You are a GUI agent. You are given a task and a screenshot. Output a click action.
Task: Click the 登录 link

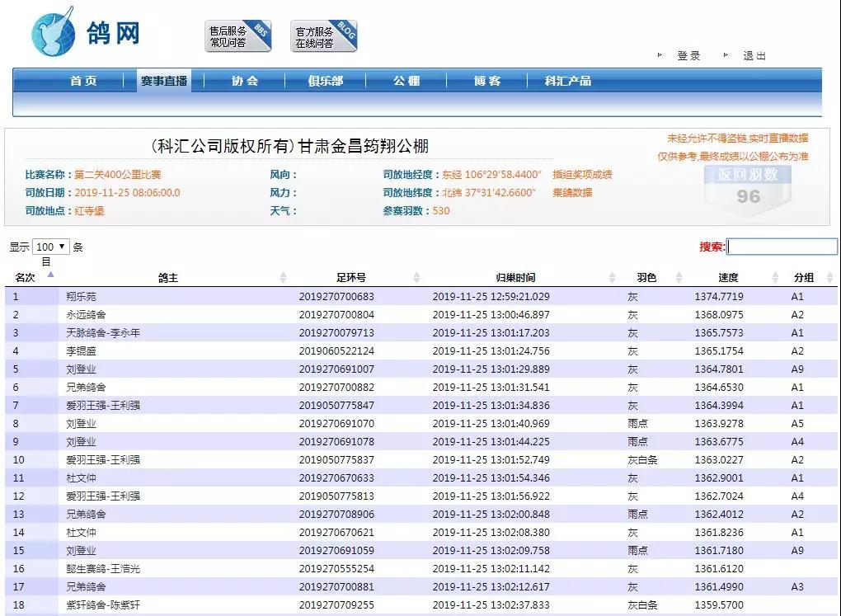pyautogui.click(x=688, y=56)
